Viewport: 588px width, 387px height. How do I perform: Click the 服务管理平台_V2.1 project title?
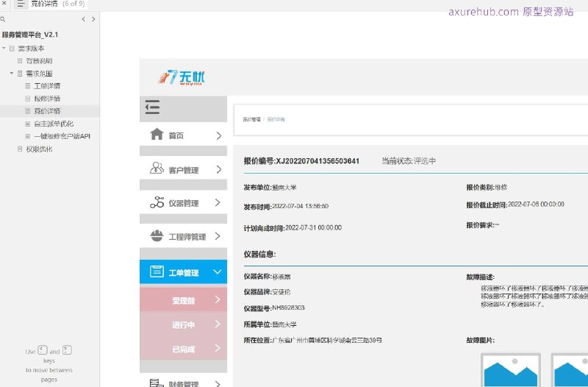pyautogui.click(x=30, y=35)
